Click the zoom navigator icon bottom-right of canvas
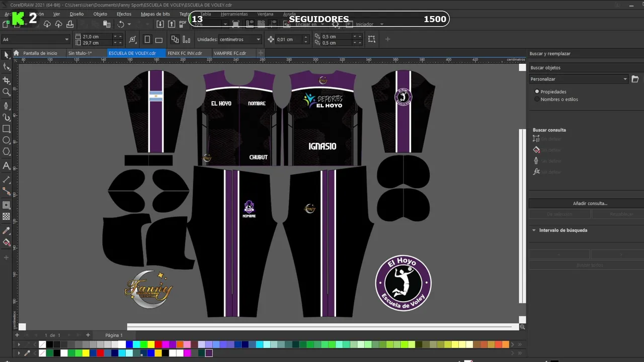The height and width of the screenshot is (362, 644). tap(522, 327)
